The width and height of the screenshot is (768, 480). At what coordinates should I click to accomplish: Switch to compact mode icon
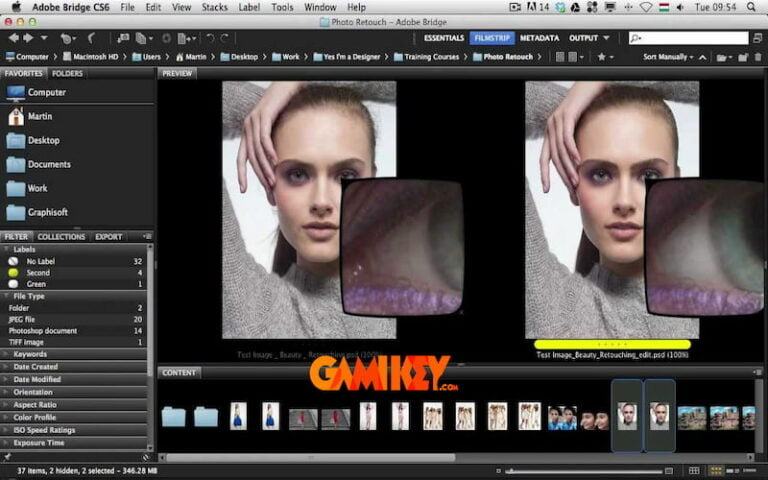pyautogui.click(x=758, y=38)
